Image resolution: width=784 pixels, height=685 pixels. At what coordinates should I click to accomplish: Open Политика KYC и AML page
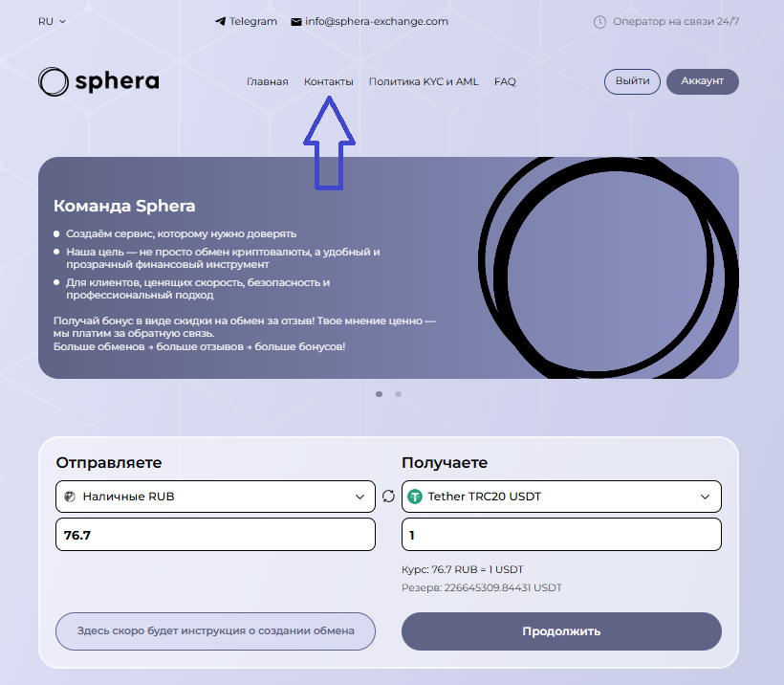[424, 82]
